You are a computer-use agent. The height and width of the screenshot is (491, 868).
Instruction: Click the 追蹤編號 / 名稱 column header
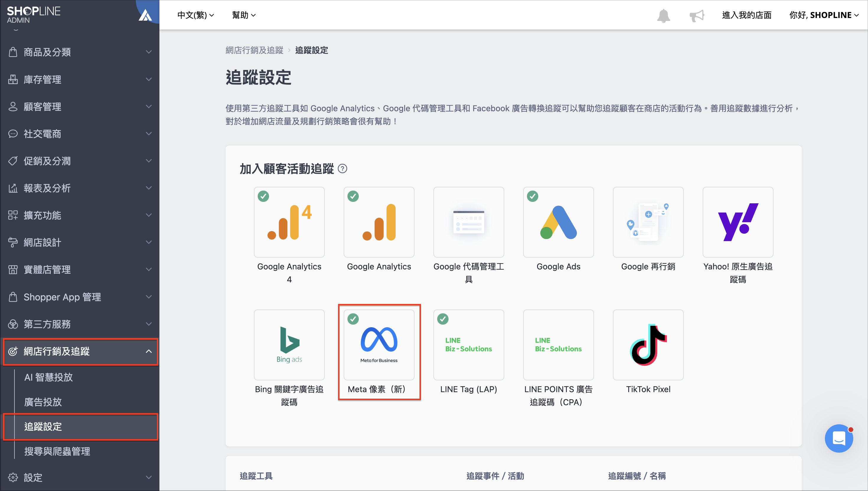point(637,475)
